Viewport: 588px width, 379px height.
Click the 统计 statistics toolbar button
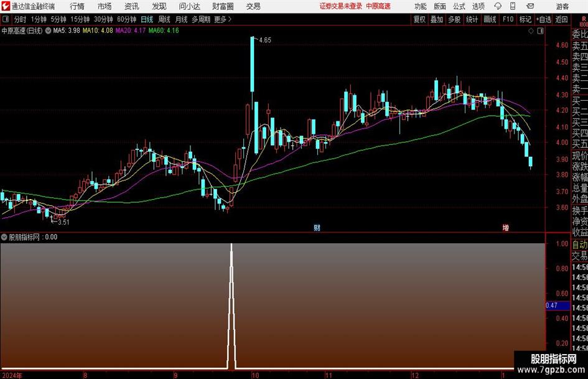[472, 19]
